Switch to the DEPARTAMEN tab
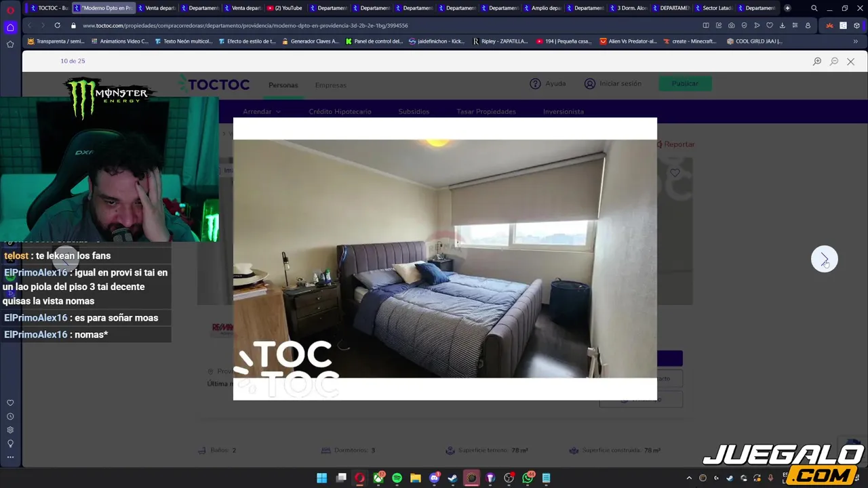Viewport: 868px width, 488px height. click(x=670, y=8)
